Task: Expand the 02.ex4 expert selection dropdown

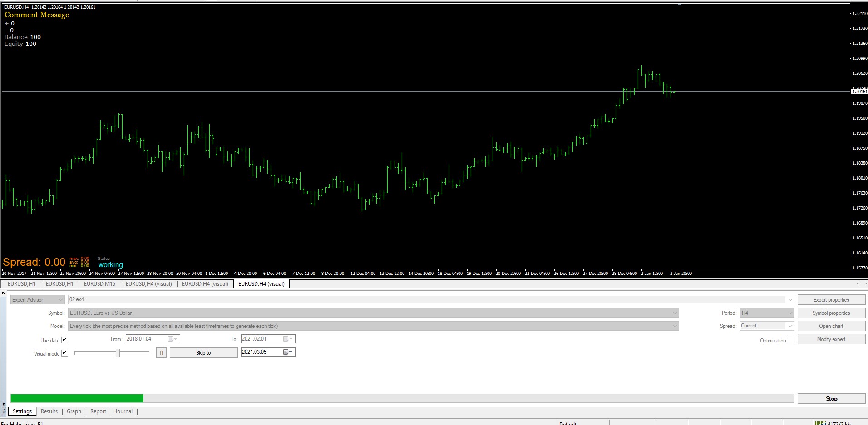Action: [790, 299]
